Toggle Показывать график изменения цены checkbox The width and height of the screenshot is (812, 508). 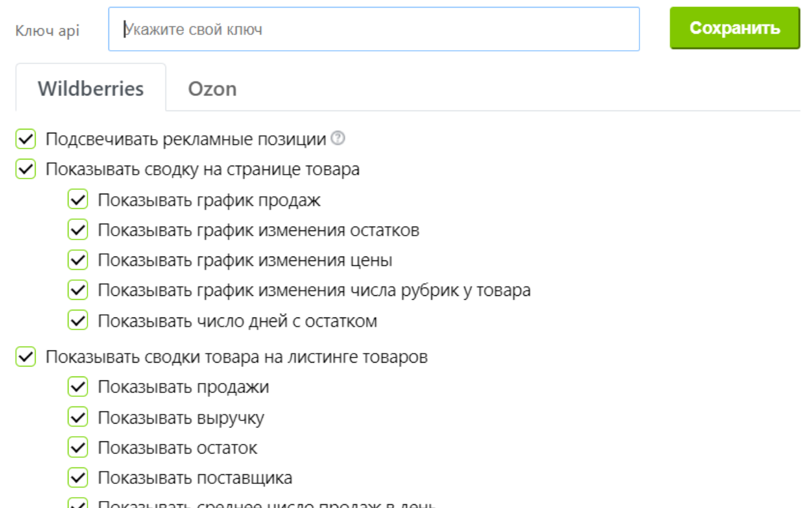click(x=77, y=260)
